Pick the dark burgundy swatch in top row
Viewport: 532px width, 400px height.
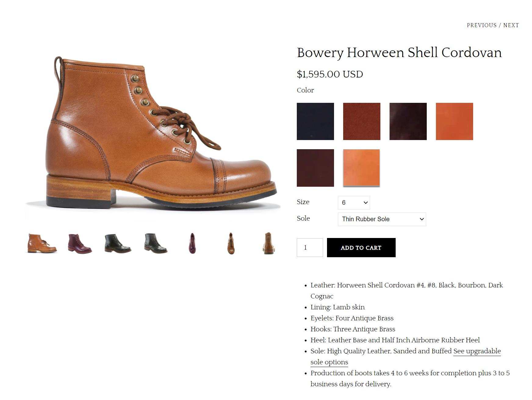coord(408,121)
